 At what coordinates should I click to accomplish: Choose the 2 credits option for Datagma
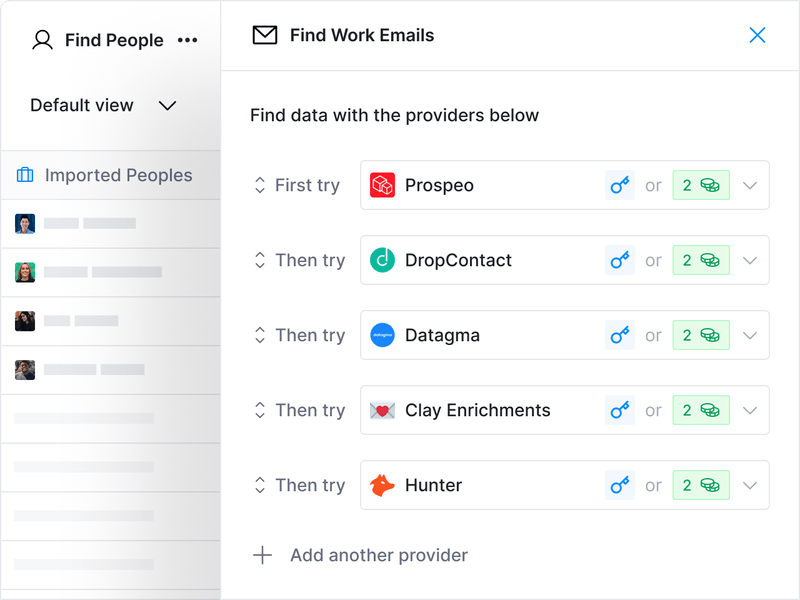click(x=701, y=335)
